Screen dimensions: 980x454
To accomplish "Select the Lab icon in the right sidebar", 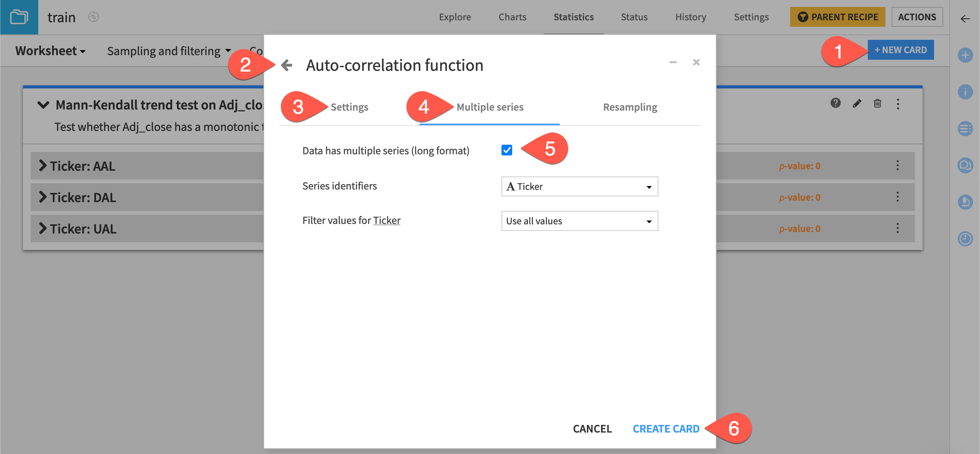I will (x=965, y=202).
